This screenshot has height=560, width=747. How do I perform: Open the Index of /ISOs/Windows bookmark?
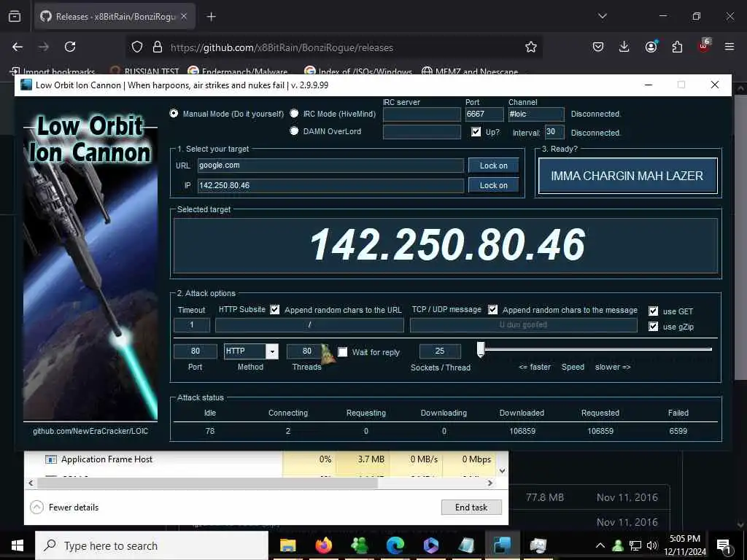[x=358, y=72]
